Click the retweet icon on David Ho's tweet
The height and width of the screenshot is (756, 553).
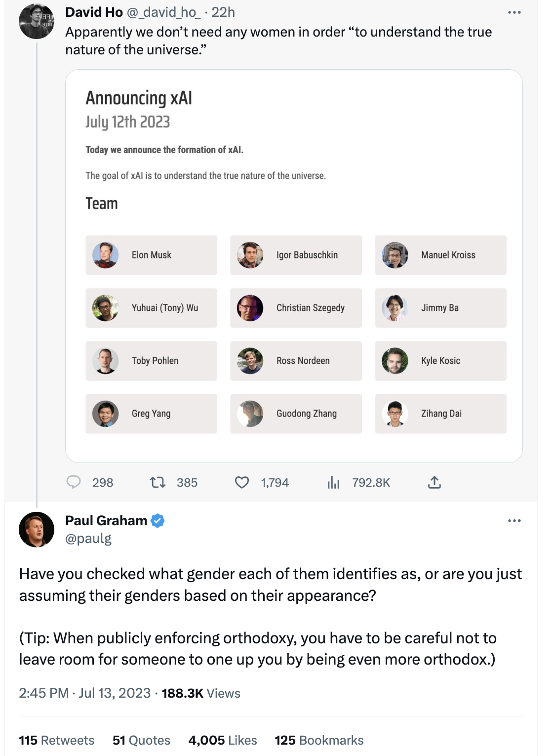click(158, 482)
